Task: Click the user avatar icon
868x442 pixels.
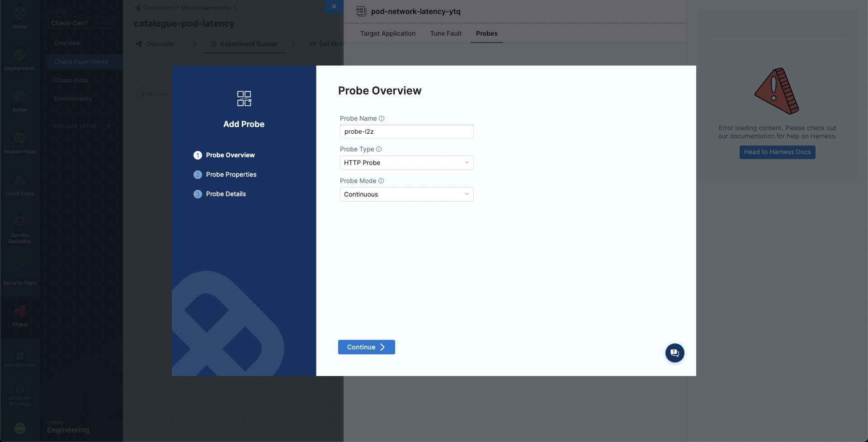Action: click(x=19, y=428)
